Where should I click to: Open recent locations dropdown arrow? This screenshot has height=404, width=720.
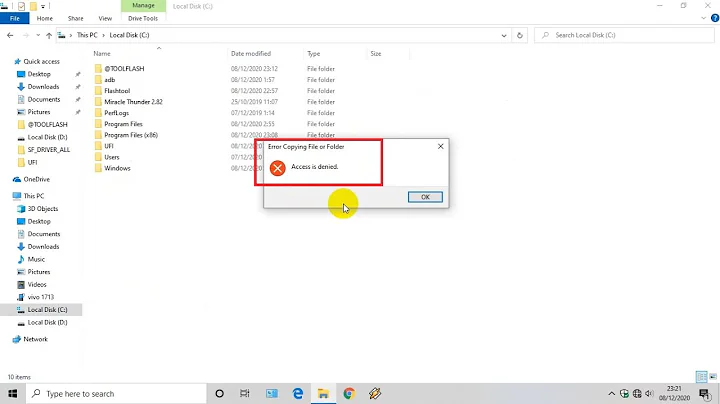pyautogui.click(x=38, y=35)
